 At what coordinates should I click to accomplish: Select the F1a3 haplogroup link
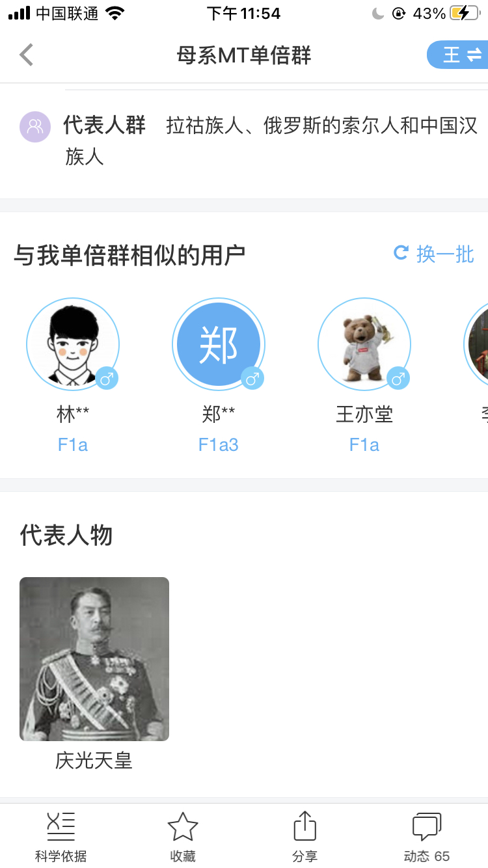219,445
